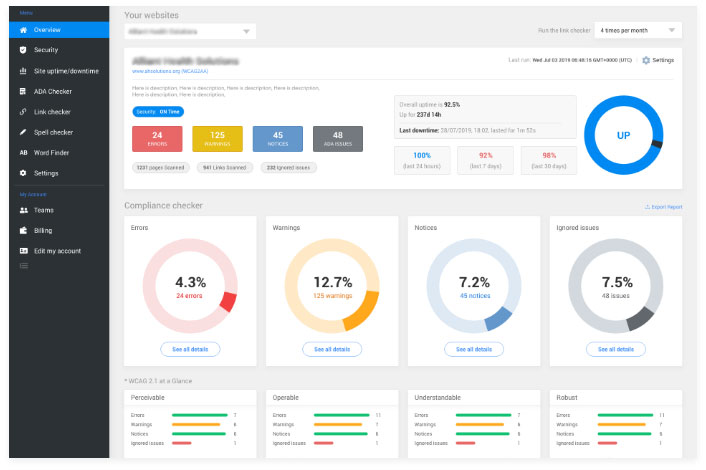This screenshot has width=706, height=470.
Task: Open Edit my account
Action: [59, 251]
